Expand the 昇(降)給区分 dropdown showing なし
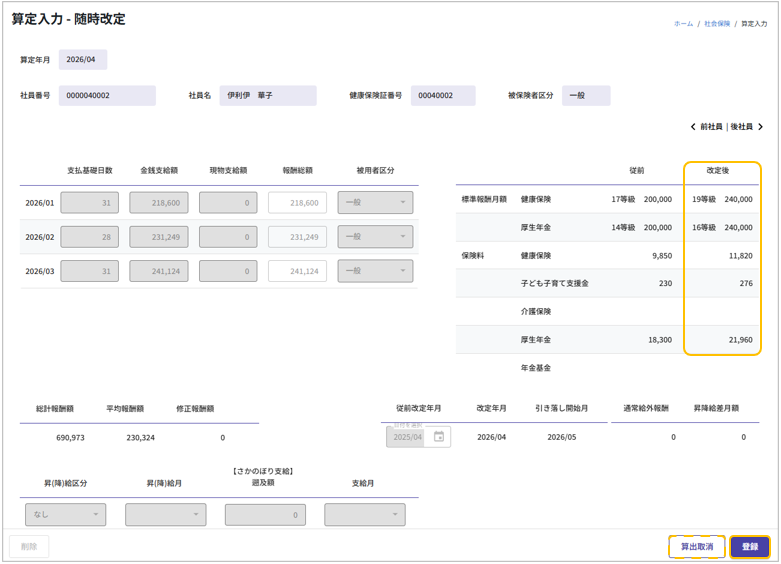The height and width of the screenshot is (564, 781). pos(65,515)
